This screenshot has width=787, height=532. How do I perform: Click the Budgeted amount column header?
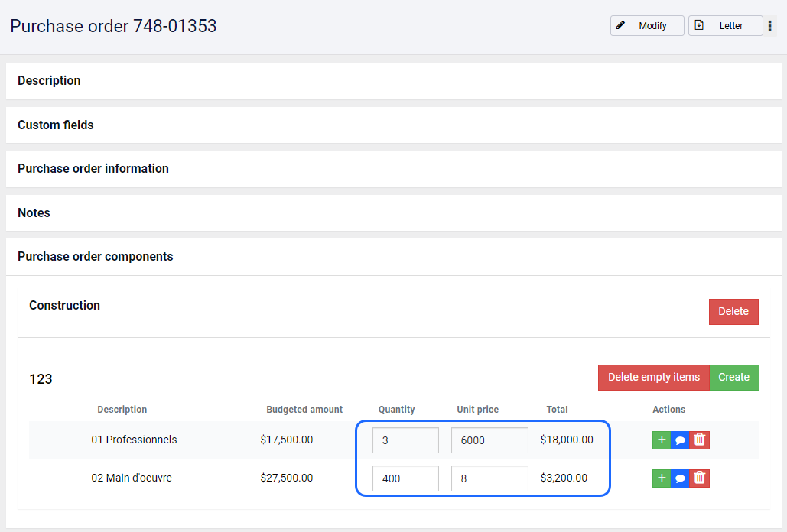[304, 409]
